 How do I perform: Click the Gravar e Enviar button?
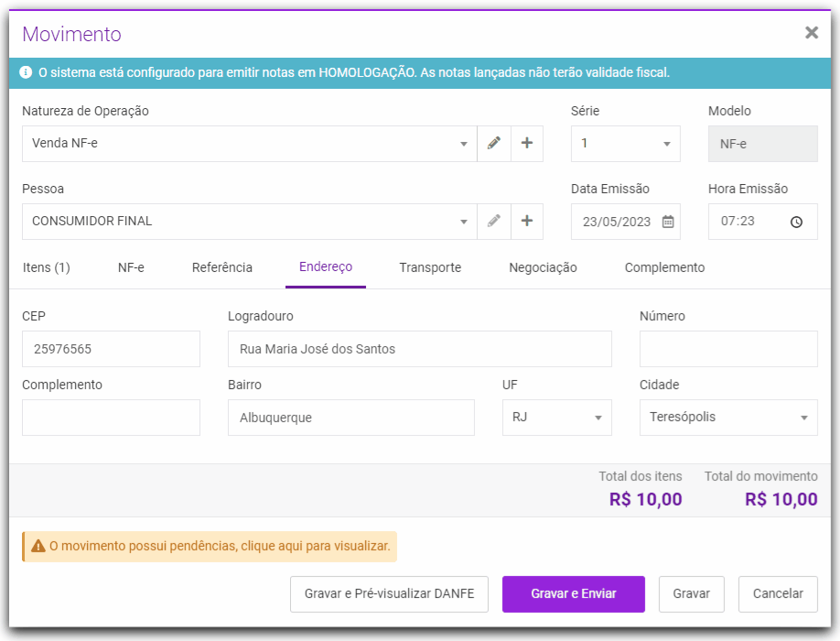point(574,594)
